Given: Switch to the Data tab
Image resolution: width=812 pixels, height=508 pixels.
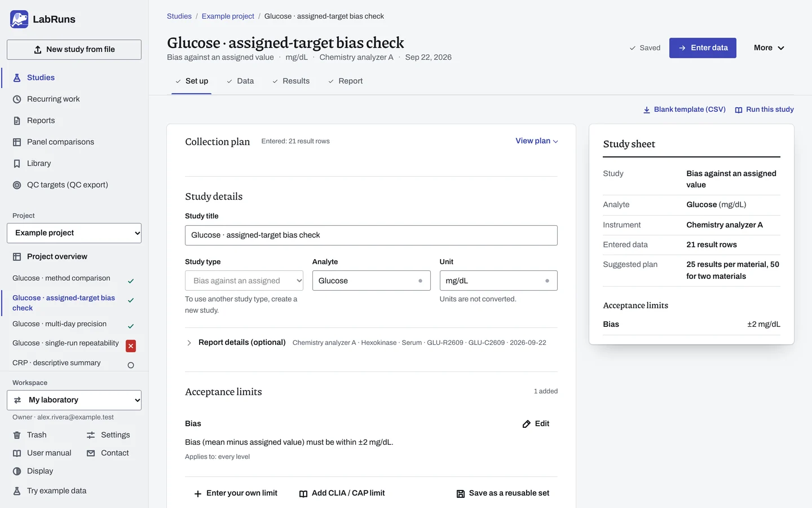Looking at the screenshot, I should point(240,81).
